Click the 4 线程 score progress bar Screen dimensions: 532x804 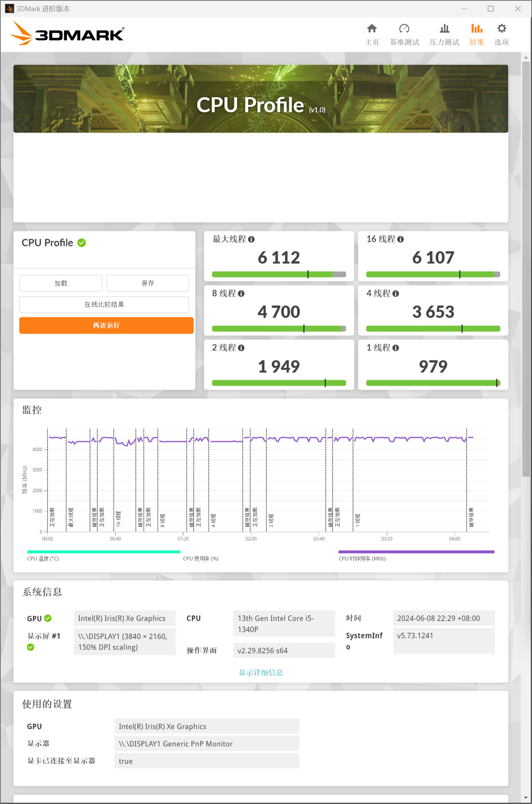coord(433,329)
